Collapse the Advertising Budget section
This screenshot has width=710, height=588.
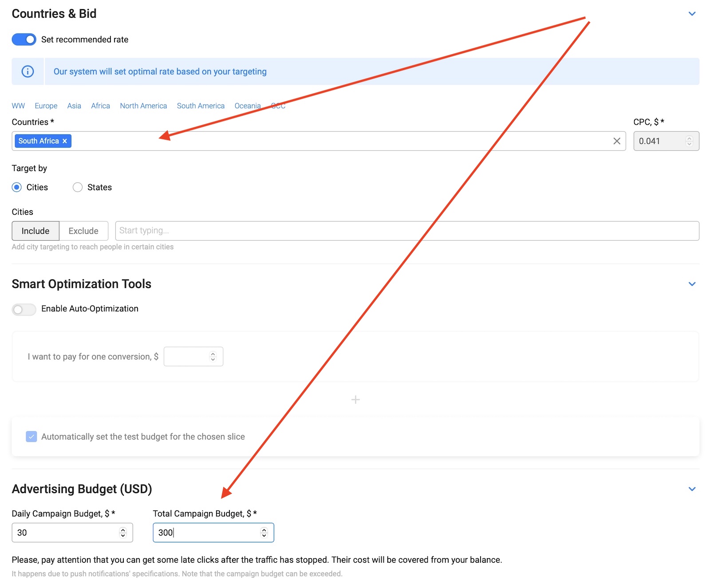coord(692,489)
